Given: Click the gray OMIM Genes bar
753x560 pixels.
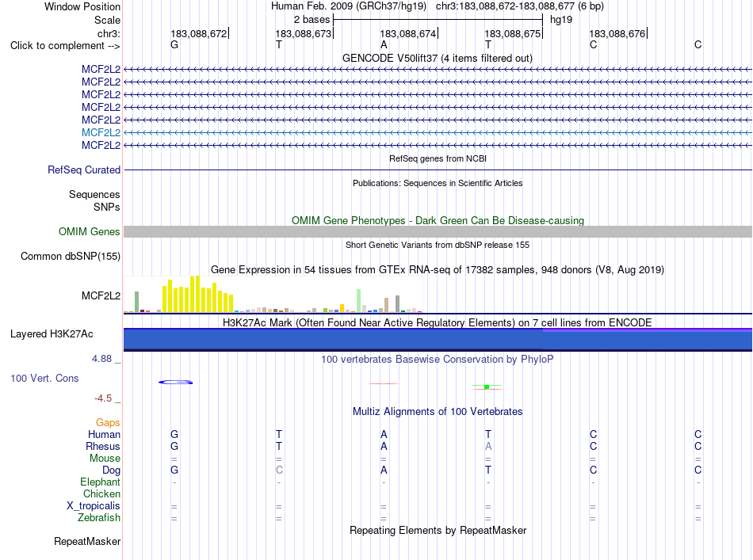Looking at the screenshot, I should (x=438, y=232).
